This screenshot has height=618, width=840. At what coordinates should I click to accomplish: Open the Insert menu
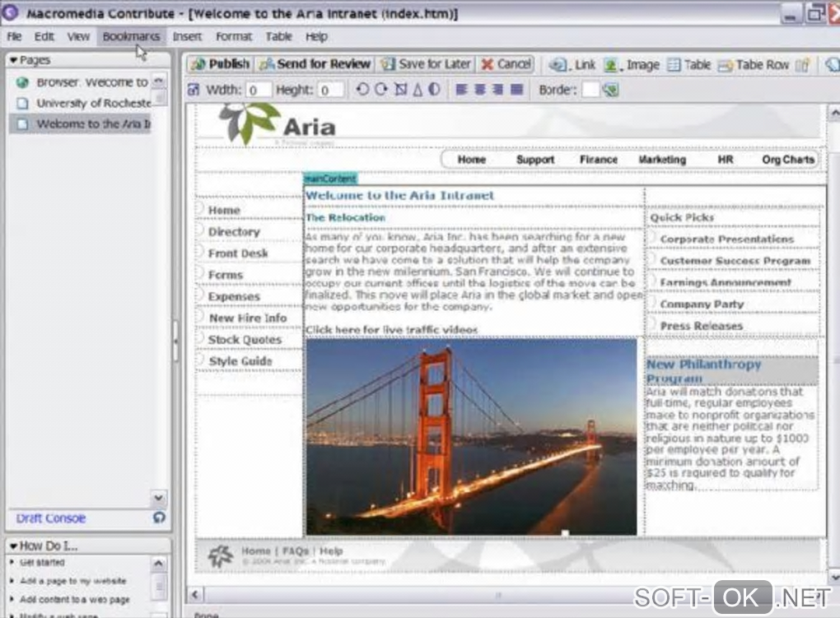coord(187,36)
